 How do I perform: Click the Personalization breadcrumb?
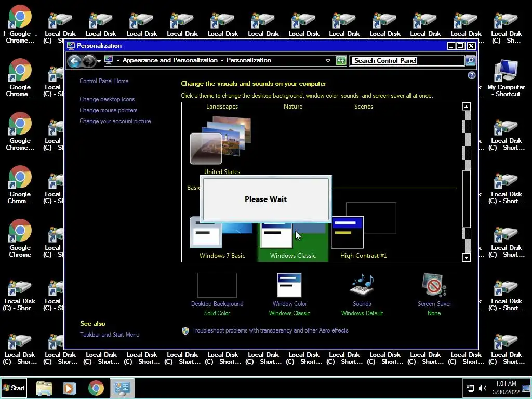(249, 60)
